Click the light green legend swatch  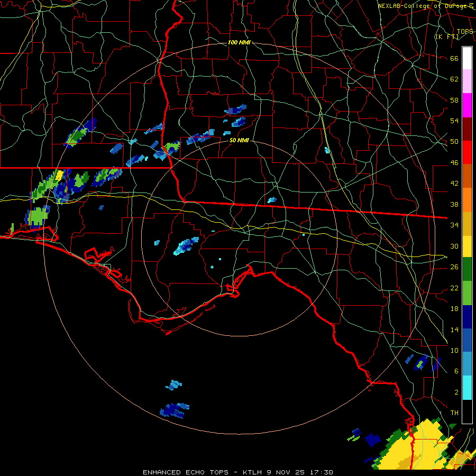click(x=467, y=293)
